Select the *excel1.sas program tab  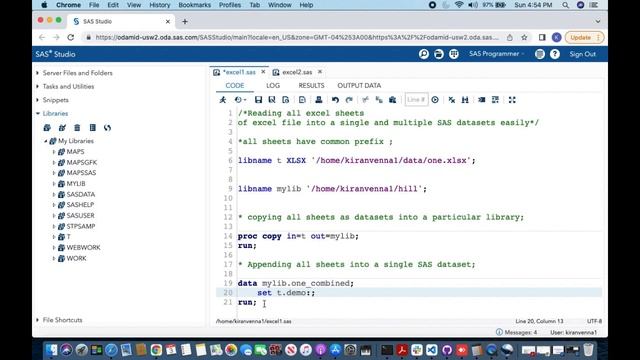239,72
